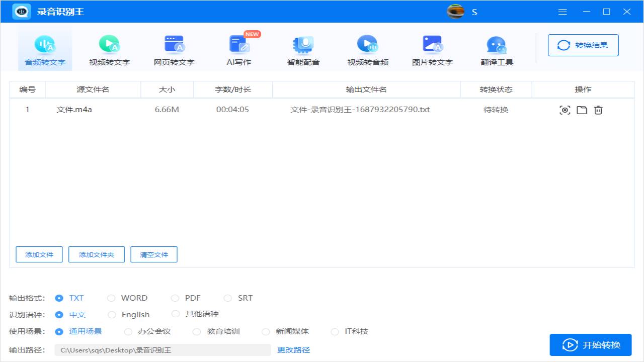Start conversion with 开始转换 button
The image size is (644, 362).
(591, 345)
